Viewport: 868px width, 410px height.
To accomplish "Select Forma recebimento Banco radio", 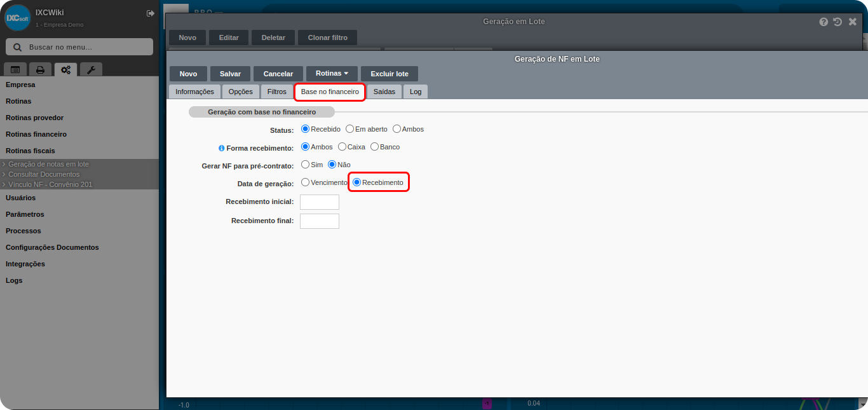I will click(374, 147).
